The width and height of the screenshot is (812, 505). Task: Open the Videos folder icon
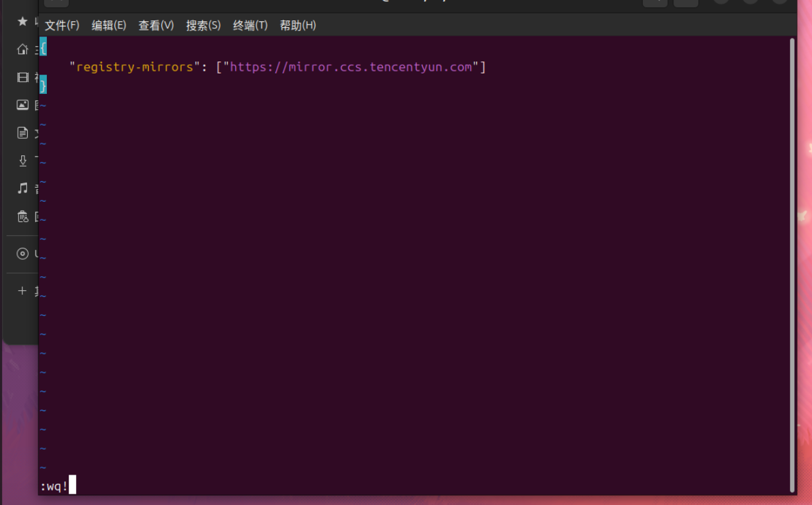[x=22, y=77]
